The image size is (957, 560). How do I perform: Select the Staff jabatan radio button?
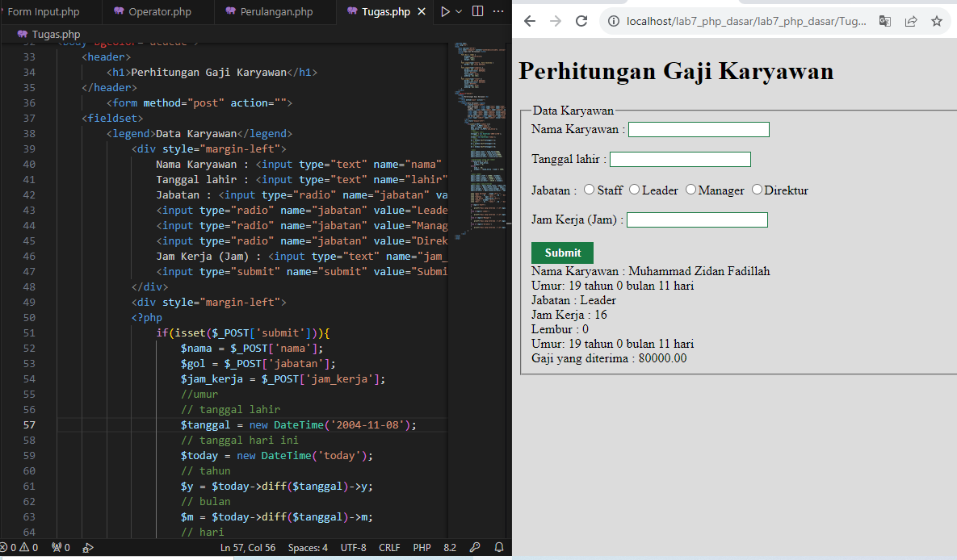[589, 190]
